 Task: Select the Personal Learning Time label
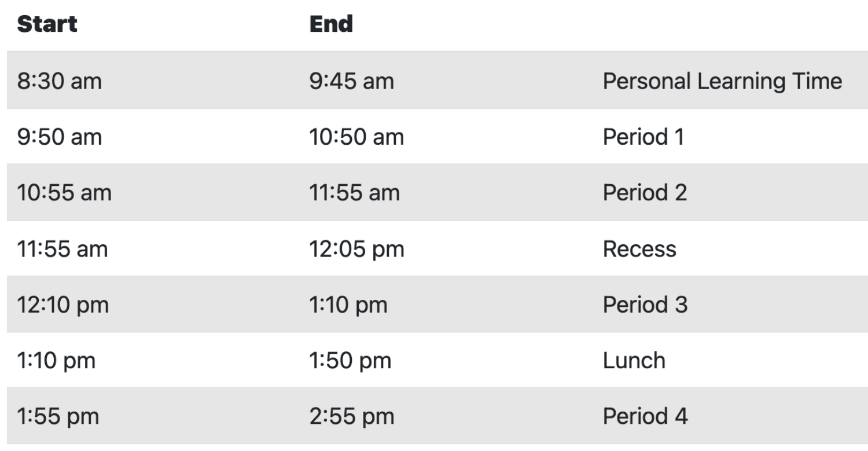pyautogui.click(x=722, y=81)
